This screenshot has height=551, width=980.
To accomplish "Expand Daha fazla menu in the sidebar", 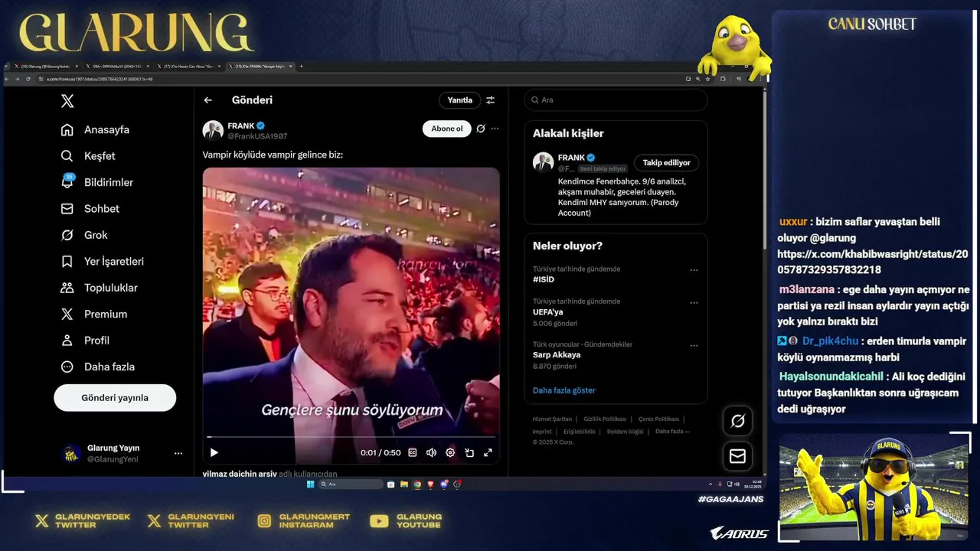I will (98, 367).
